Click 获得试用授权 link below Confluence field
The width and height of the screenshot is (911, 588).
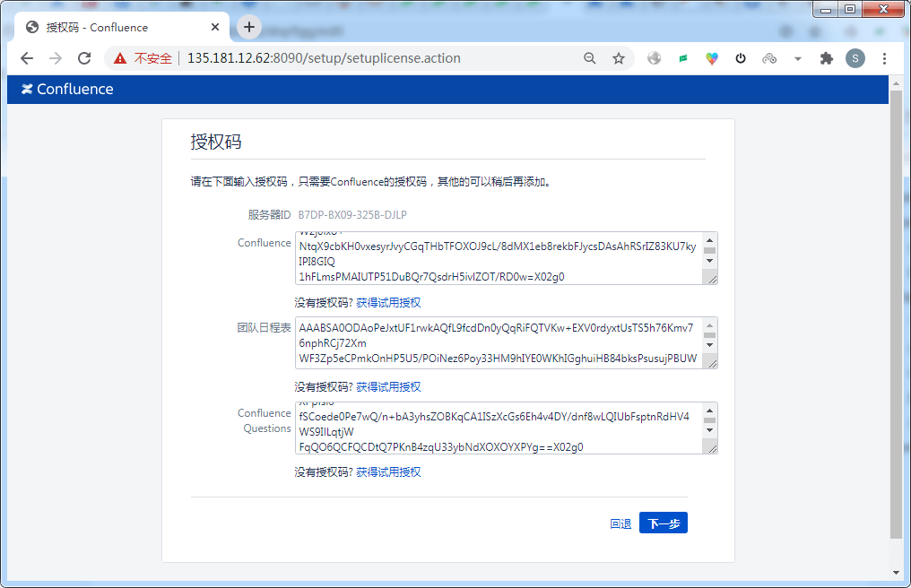[x=388, y=303]
